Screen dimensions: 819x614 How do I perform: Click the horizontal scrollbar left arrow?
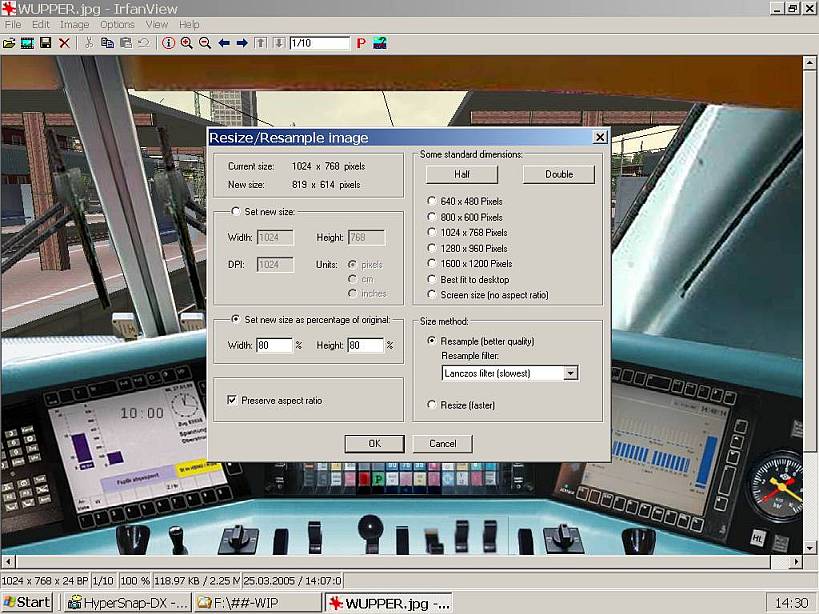coord(8,562)
